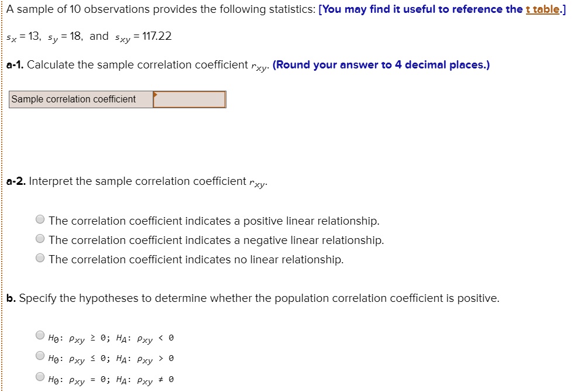Select the first interpretation choice under a-2
The height and width of the screenshot is (392, 574).
[40, 219]
